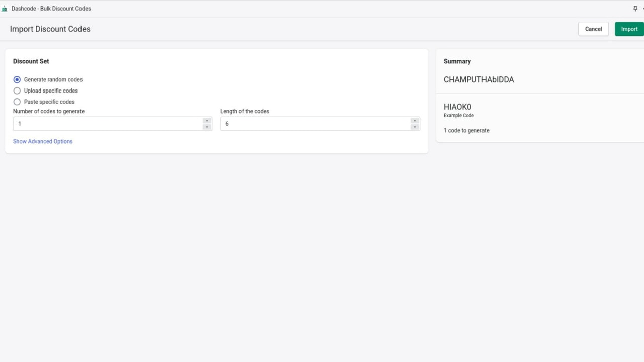Select the Paste specific codes option

[17, 102]
